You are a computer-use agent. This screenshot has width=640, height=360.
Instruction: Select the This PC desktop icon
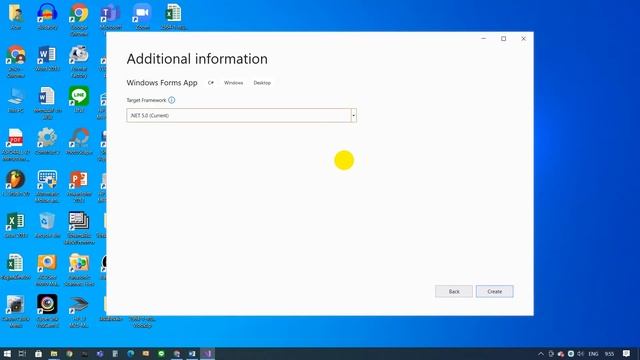coord(16,100)
